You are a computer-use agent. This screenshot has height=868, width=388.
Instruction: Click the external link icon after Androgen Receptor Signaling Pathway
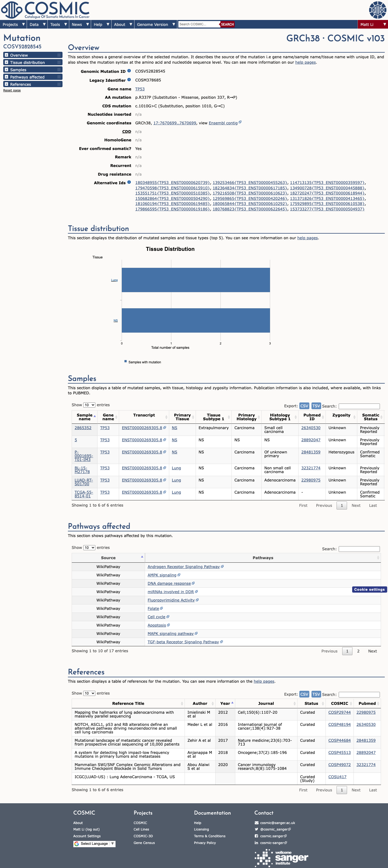click(223, 566)
